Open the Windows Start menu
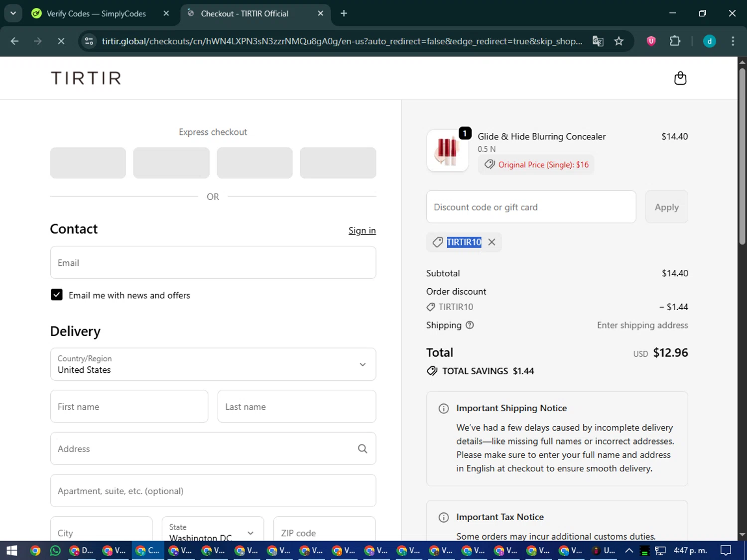This screenshot has width=747, height=560. [x=12, y=550]
